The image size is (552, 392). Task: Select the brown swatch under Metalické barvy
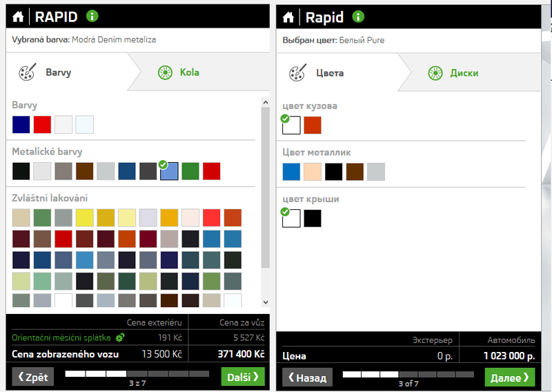84,171
